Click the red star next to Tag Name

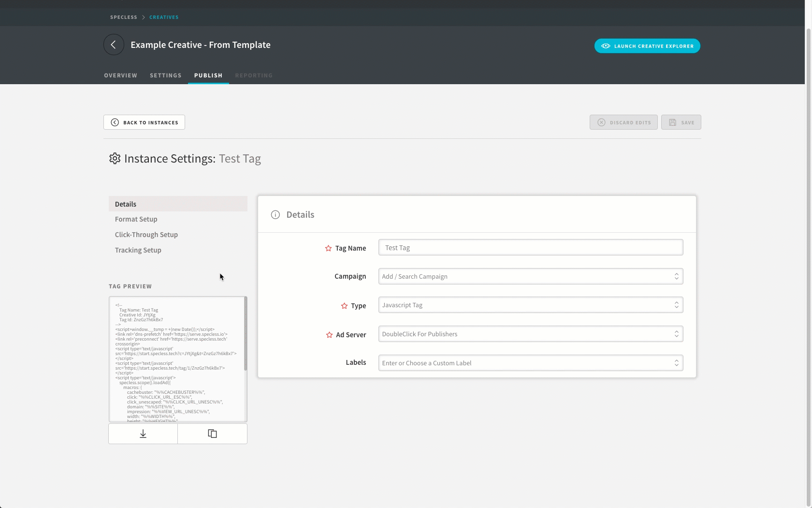coord(328,248)
